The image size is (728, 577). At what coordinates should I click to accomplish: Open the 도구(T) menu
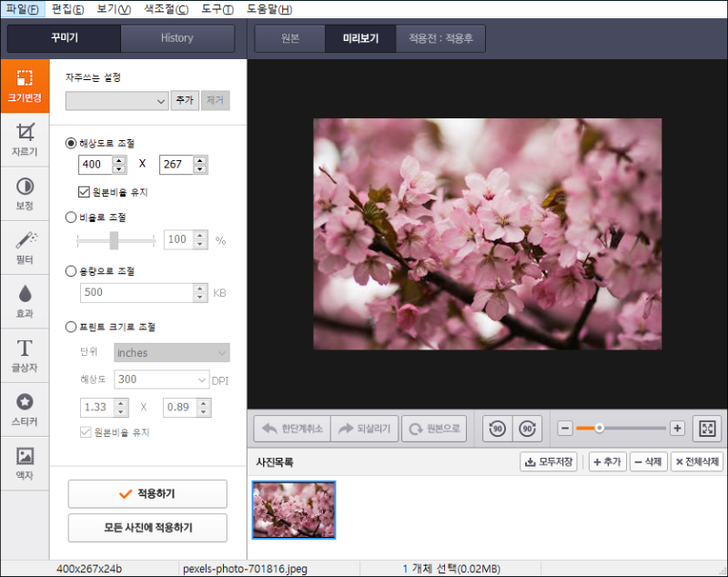click(x=217, y=9)
